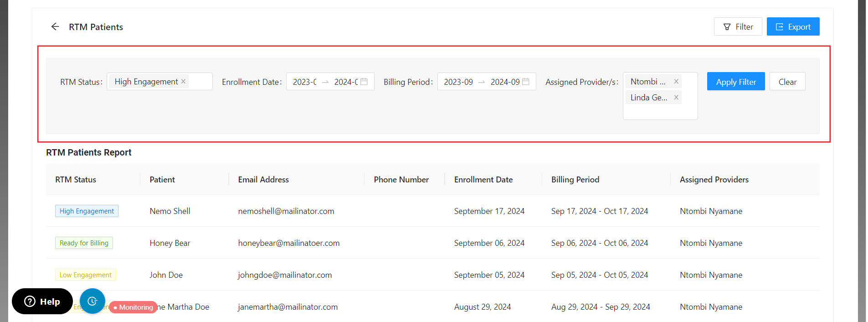Click the Enrollment Date column header

[x=483, y=180]
